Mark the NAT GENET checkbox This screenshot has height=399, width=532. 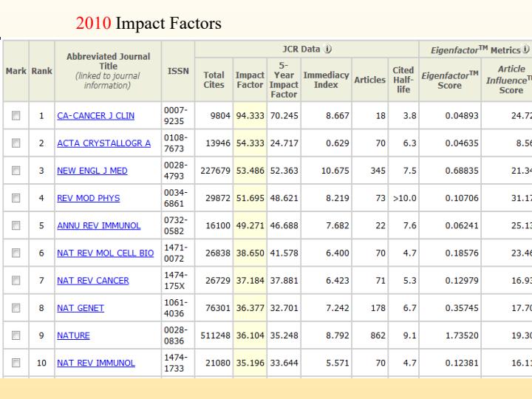point(16,307)
